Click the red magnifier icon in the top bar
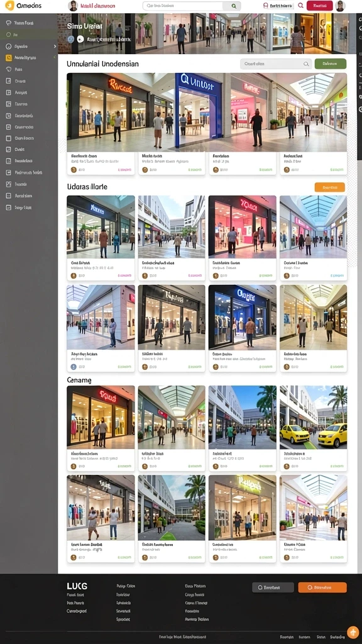 pyautogui.click(x=300, y=6)
